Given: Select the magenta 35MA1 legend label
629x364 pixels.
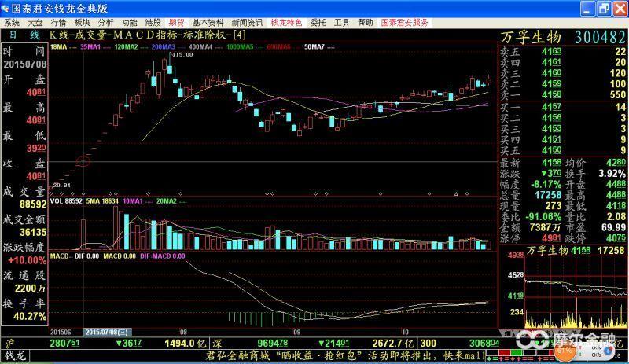Looking at the screenshot, I should click(90, 47).
